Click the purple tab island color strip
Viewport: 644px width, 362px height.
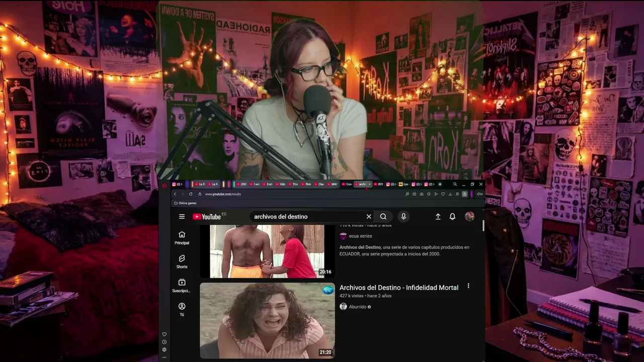[187, 185]
